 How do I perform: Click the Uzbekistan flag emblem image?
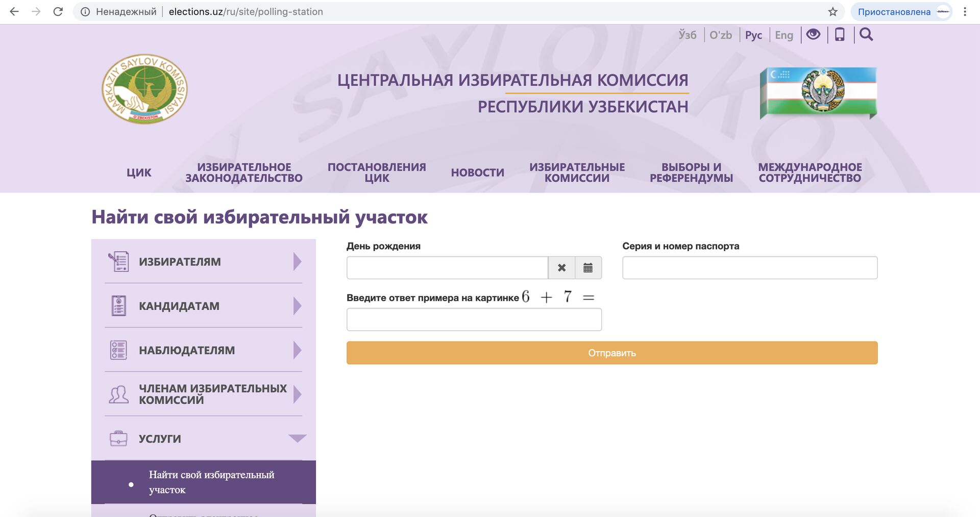point(818,92)
